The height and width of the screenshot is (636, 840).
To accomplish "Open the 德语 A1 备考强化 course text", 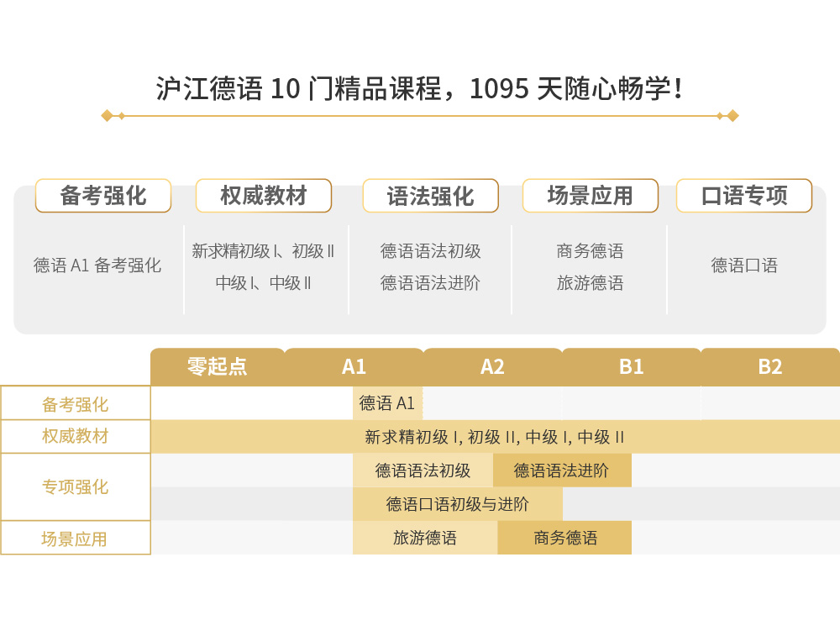I will (x=97, y=265).
